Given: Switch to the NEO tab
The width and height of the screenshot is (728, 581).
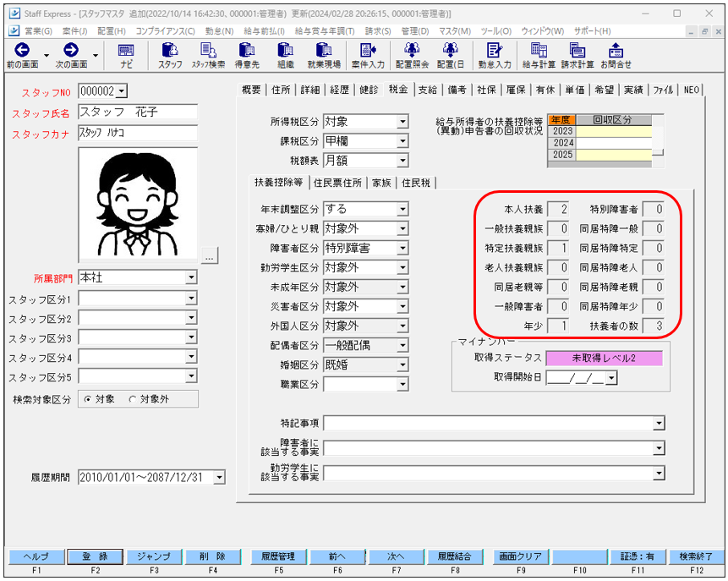Looking at the screenshot, I should [x=692, y=90].
